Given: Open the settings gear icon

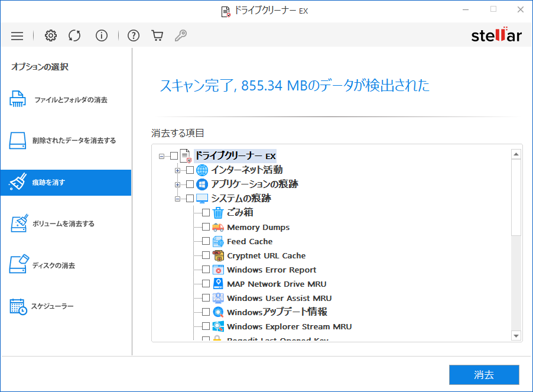Looking at the screenshot, I should pyautogui.click(x=51, y=35).
